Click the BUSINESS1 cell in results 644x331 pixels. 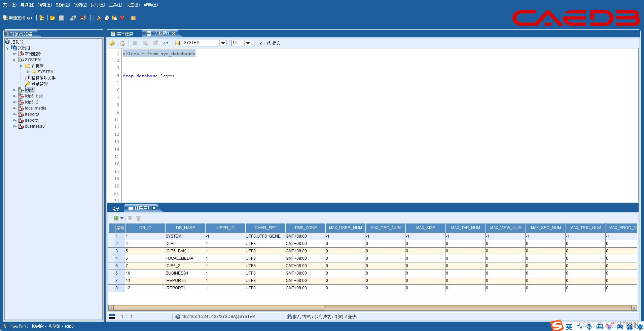[x=185, y=273]
